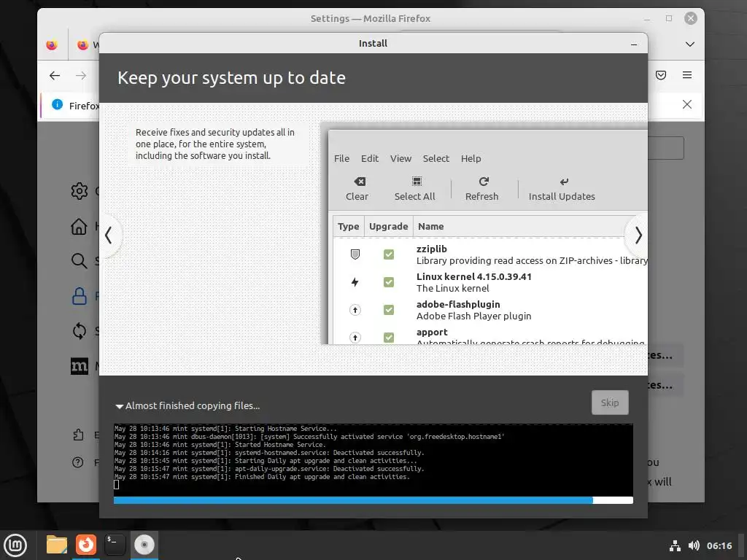Toggle the Linux kernel upgrade checkbox

tap(389, 282)
